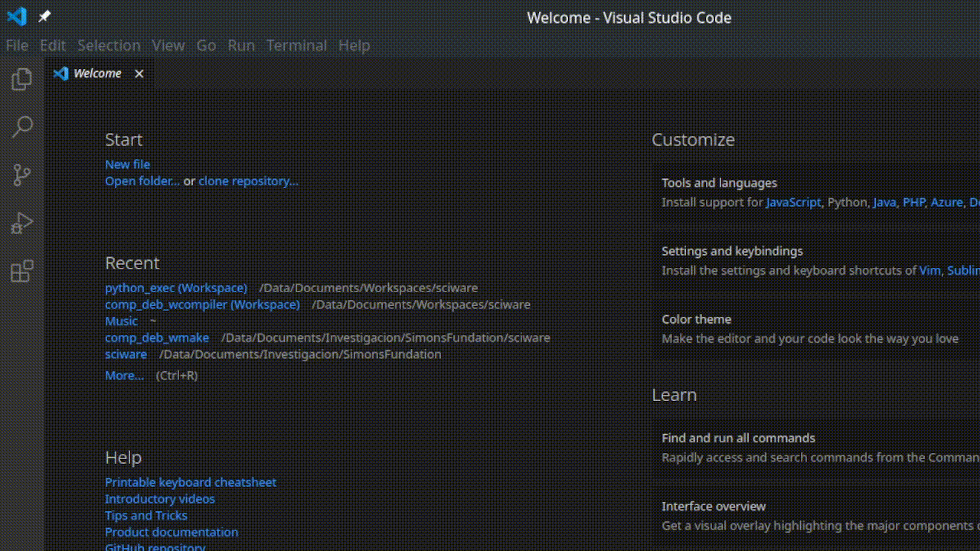980x551 pixels.
Task: Open the comp_deb_wmake recent project
Action: pos(156,337)
